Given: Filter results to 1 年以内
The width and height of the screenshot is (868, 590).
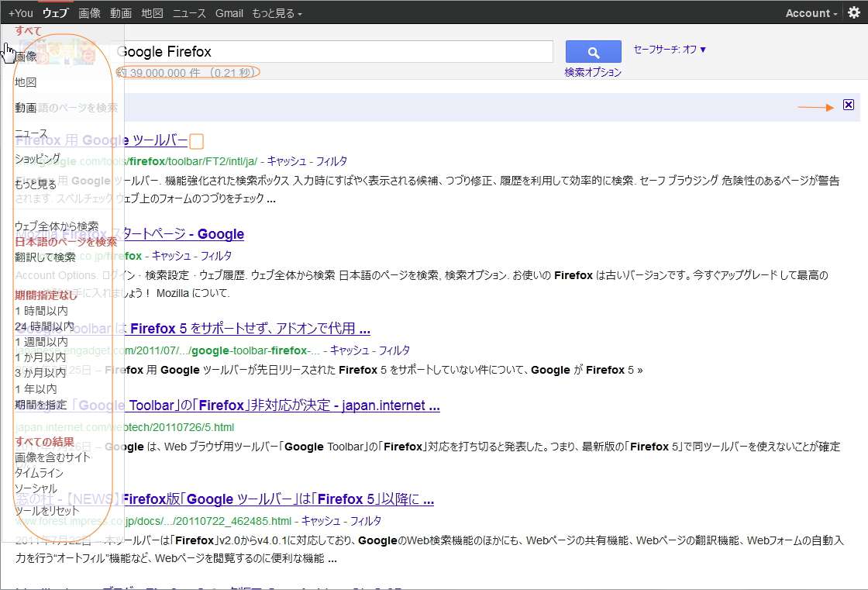Looking at the screenshot, I should tap(36, 389).
